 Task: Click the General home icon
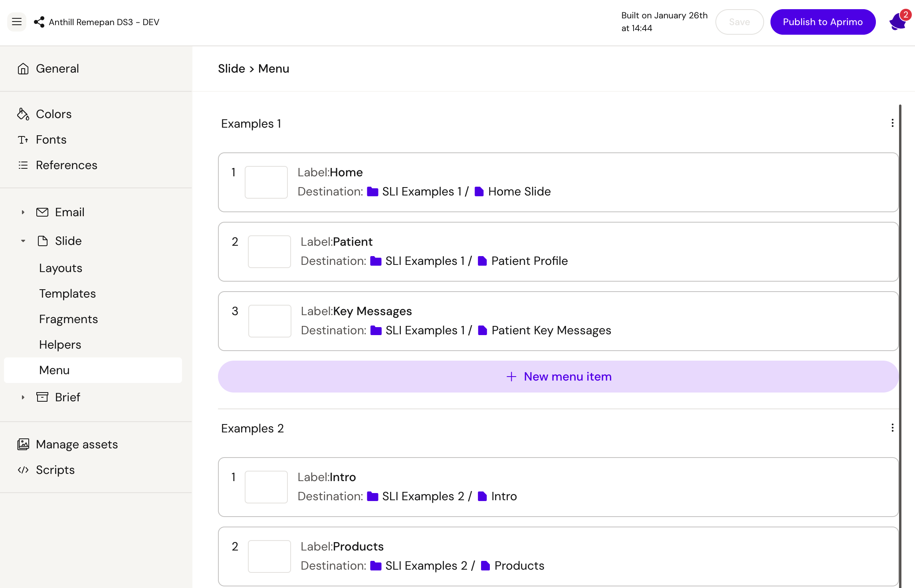coord(23,69)
